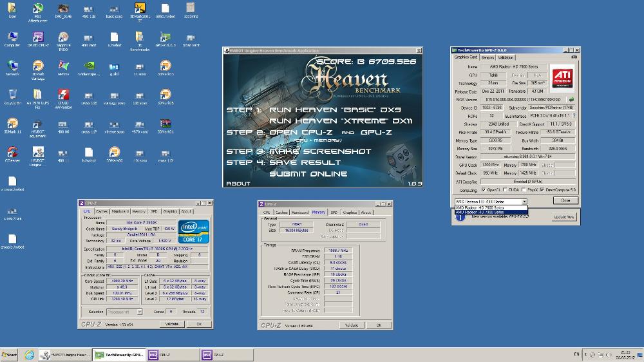Open the GPU selection dropdown arrow in GPU-Z
The image size is (644, 362).
(524, 202)
